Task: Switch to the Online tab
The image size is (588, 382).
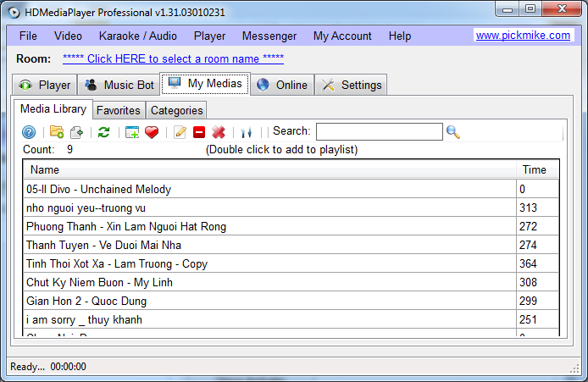Action: tap(282, 85)
